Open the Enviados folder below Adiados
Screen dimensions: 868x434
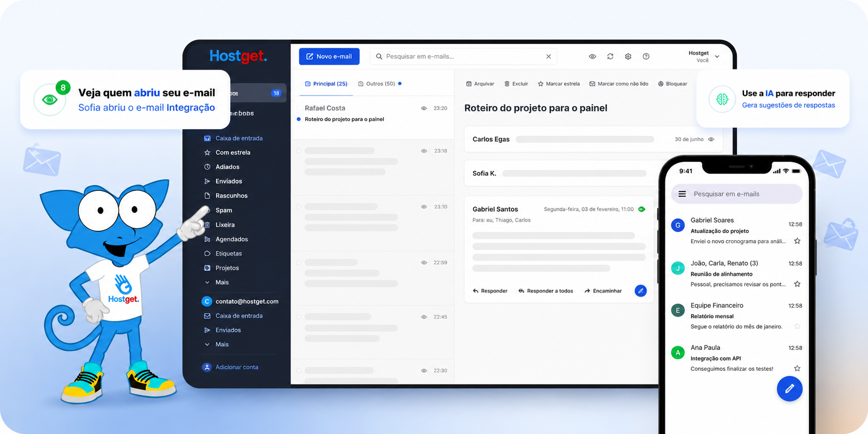223,181
